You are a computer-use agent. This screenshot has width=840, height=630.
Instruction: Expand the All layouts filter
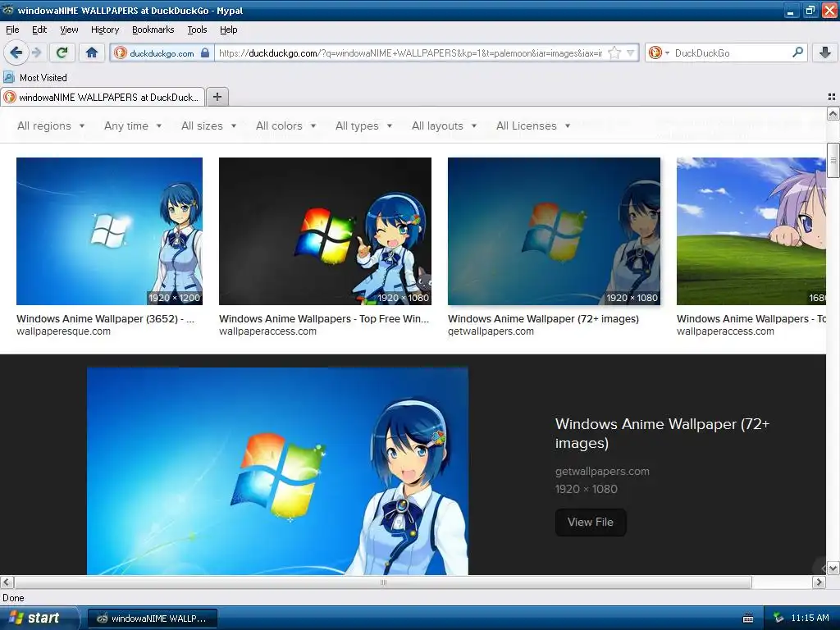tap(444, 126)
